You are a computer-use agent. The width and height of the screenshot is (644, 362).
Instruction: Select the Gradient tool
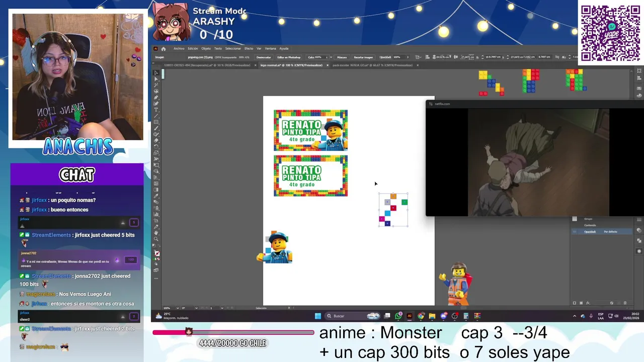tap(156, 190)
